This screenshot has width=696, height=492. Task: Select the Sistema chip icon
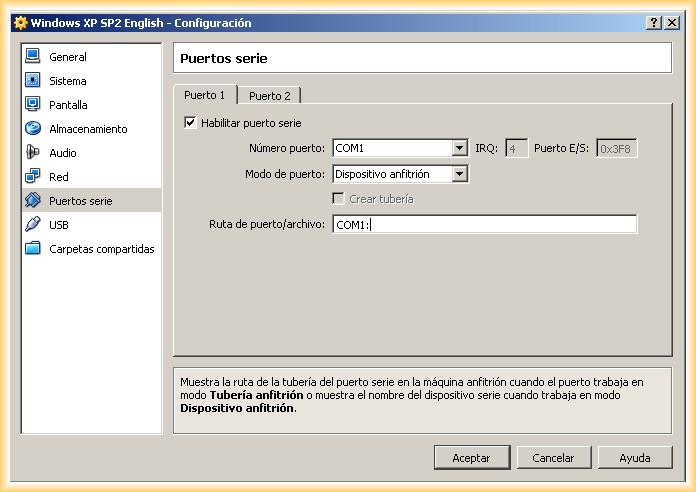33,81
